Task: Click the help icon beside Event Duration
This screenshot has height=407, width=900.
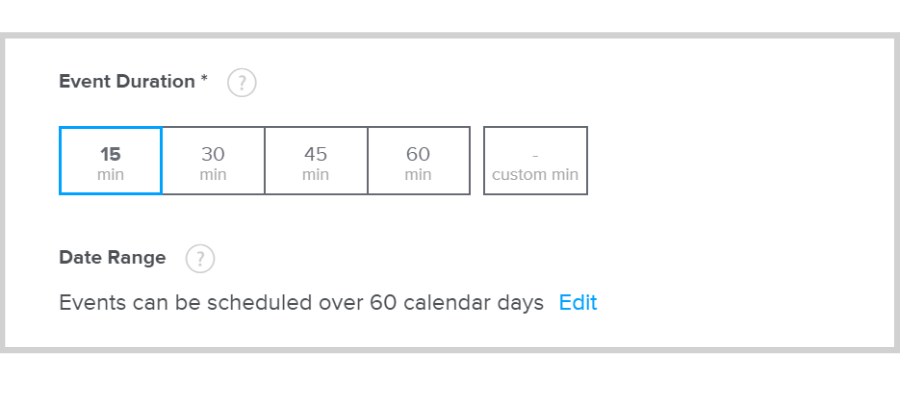Action: coord(242,83)
